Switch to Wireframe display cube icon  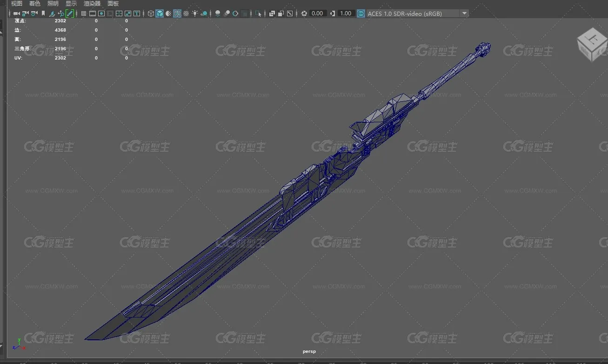pos(151,13)
